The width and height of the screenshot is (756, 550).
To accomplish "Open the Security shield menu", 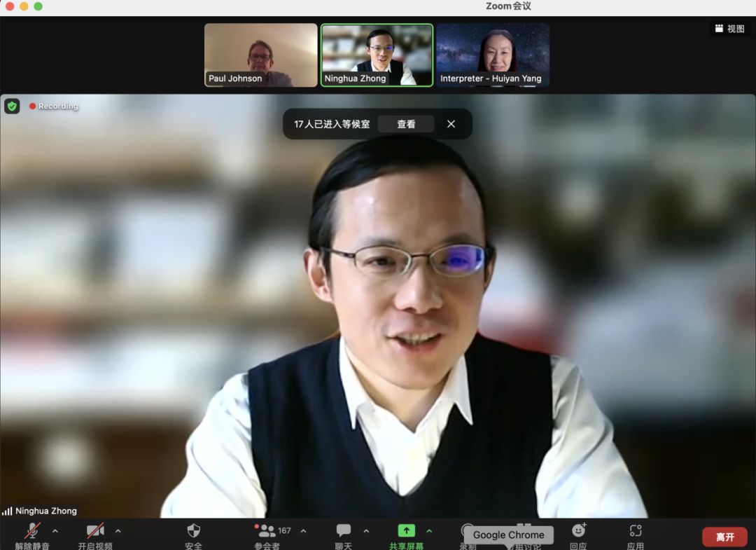I will 193,536.
